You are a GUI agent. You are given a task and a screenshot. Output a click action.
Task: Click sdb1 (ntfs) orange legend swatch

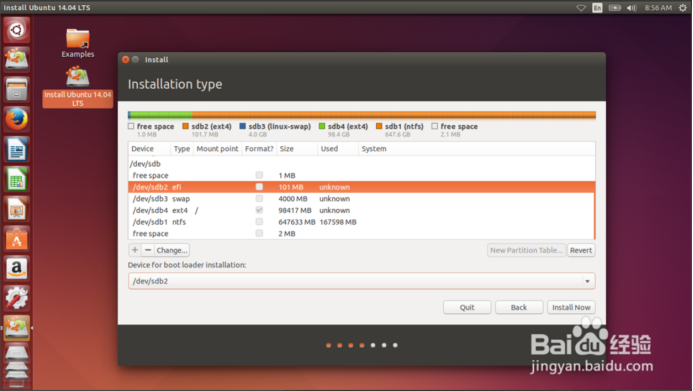click(x=379, y=126)
